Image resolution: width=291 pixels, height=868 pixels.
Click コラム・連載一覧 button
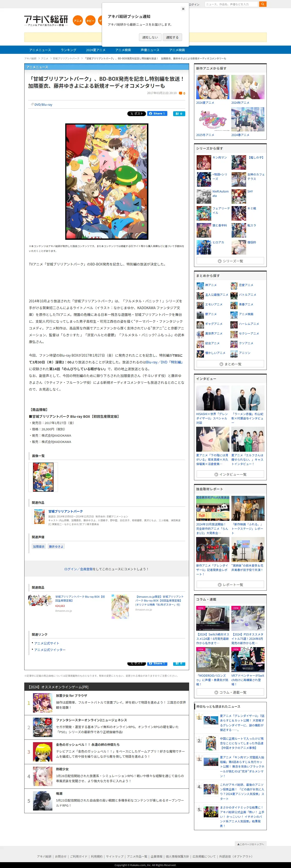[230, 692]
